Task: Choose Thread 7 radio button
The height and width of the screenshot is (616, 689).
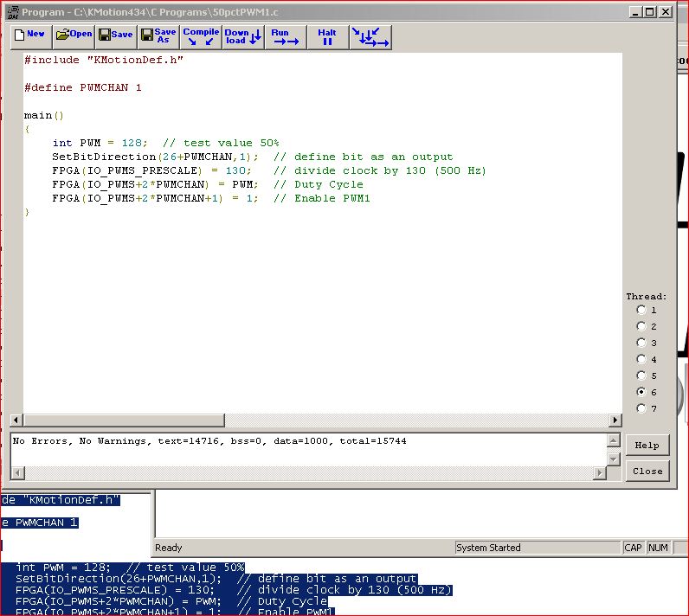Action: coord(641,408)
